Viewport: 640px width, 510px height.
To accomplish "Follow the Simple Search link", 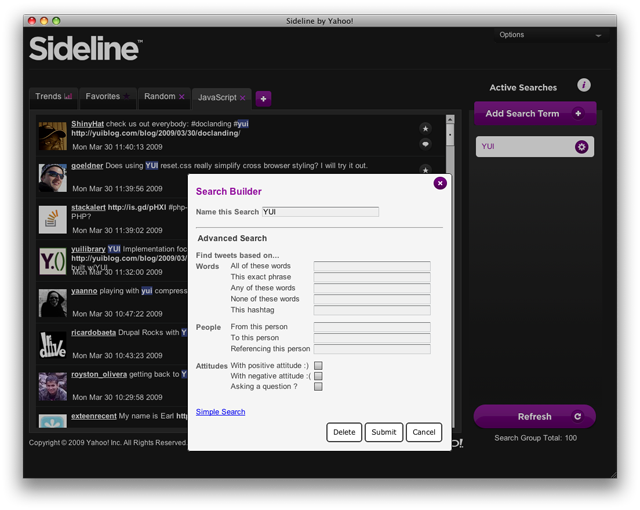I will 220,412.
